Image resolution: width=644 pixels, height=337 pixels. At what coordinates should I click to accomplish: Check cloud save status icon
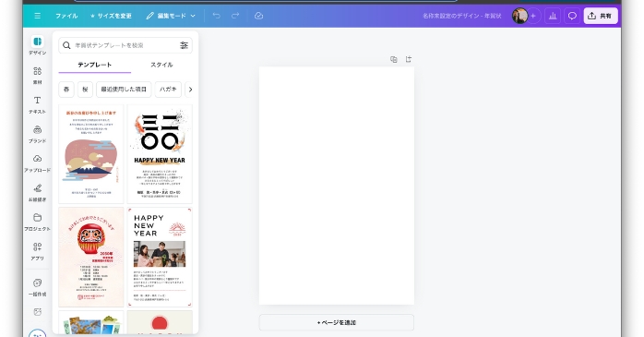pos(258,16)
